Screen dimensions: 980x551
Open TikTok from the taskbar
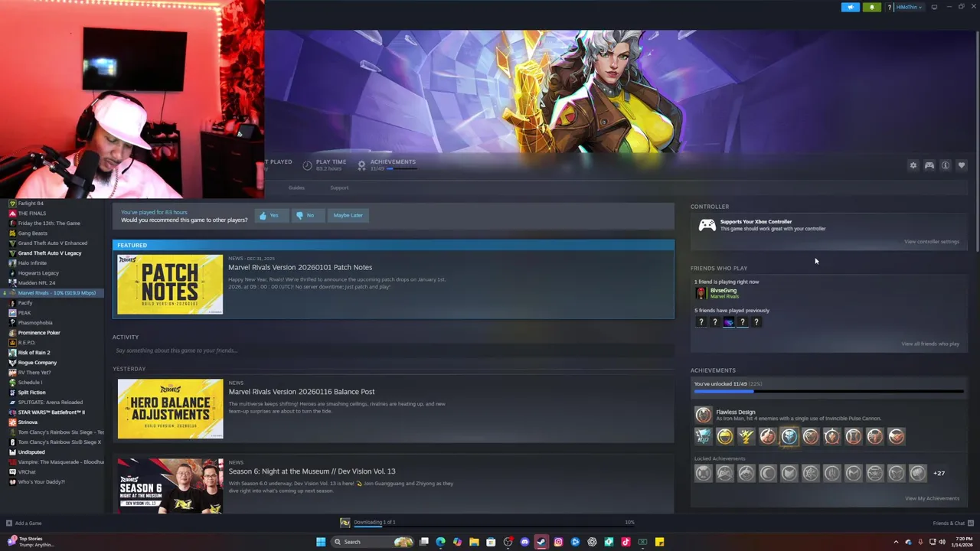pos(626,542)
